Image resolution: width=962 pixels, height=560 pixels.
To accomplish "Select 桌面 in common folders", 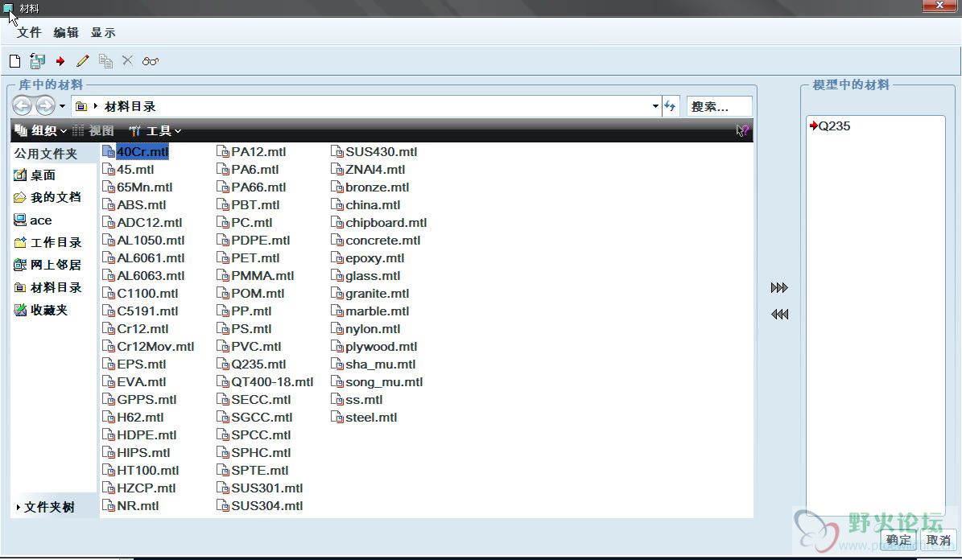I will (x=35, y=175).
